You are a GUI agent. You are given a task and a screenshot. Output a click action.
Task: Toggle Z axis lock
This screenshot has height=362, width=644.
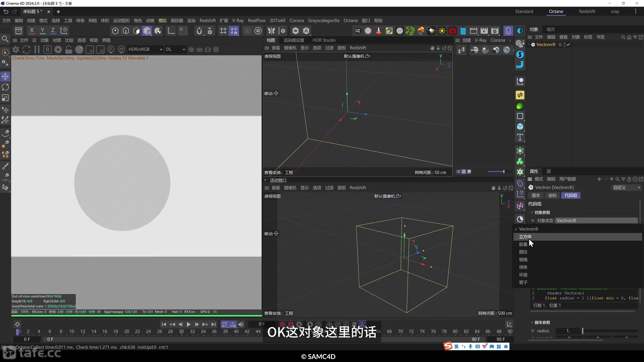point(53,31)
